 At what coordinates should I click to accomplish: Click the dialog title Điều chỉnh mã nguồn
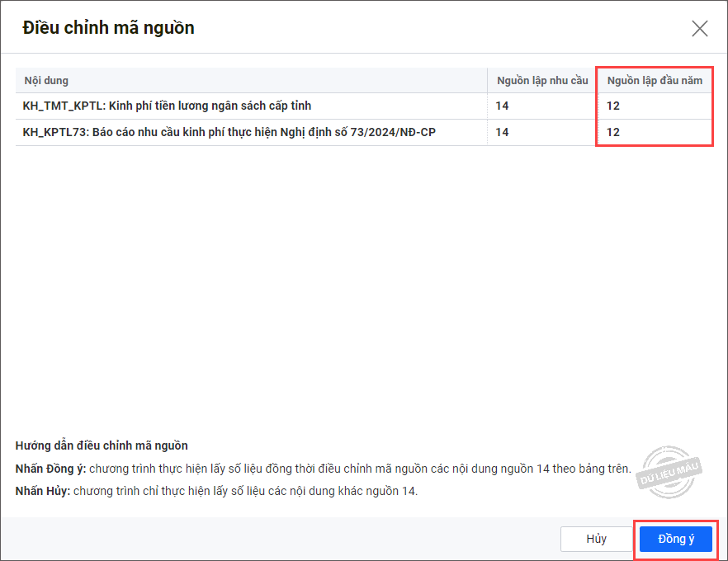pos(108,28)
